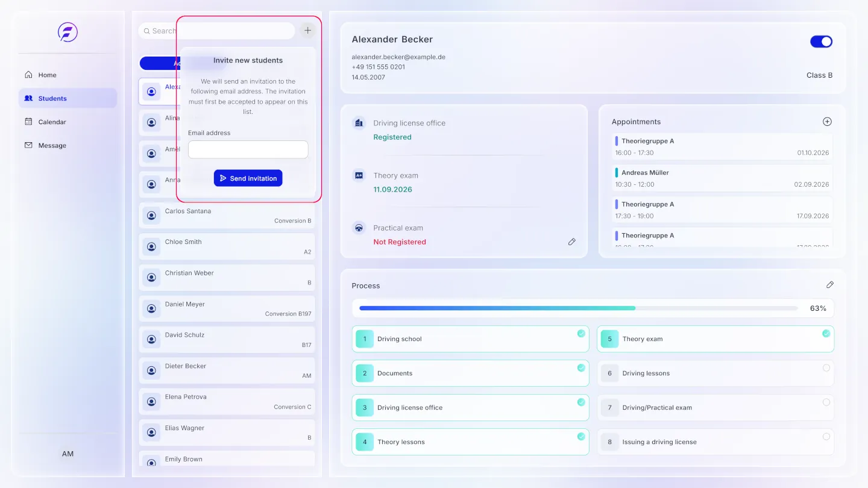Click the Not Registered status

400,242
